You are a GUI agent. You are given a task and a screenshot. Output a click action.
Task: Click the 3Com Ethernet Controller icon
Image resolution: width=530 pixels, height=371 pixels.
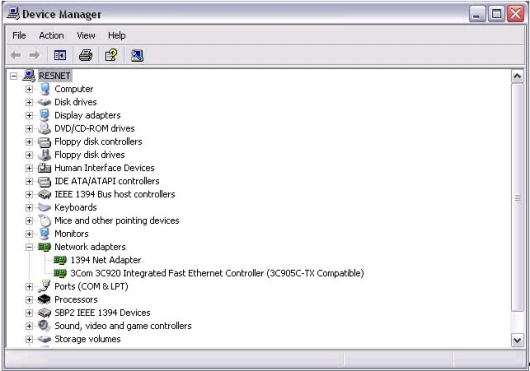(x=60, y=273)
